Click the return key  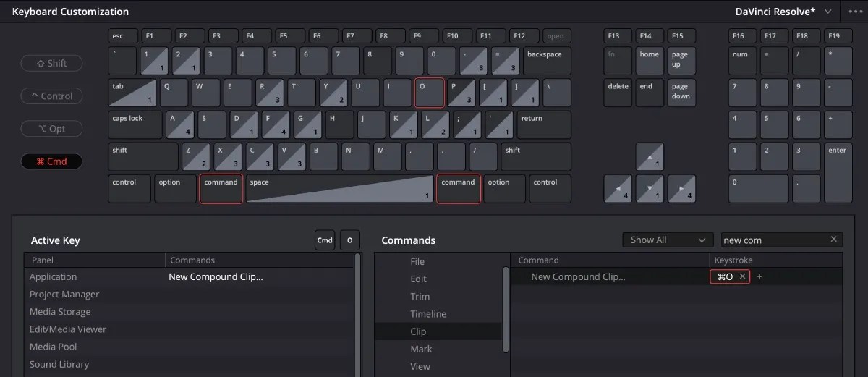point(544,125)
